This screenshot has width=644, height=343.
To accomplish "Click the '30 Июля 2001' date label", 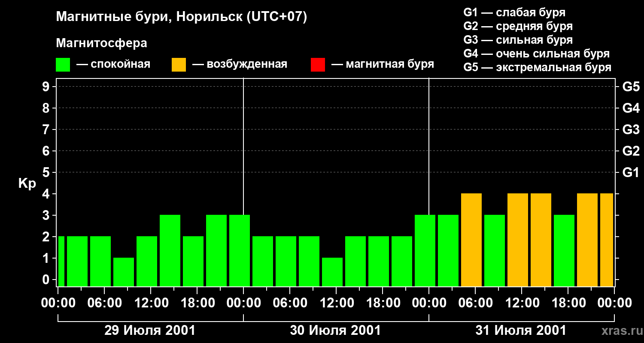I will 335,331.
